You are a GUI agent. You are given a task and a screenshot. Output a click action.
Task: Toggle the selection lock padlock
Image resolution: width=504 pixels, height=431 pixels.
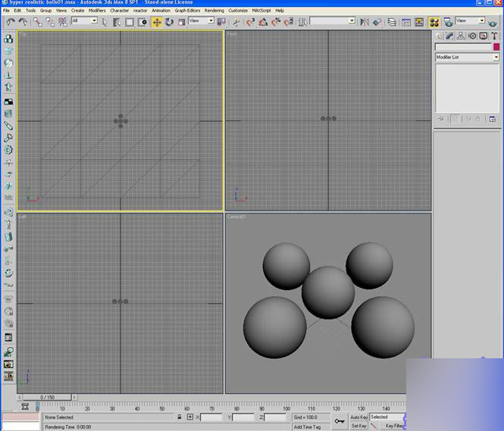(180, 417)
